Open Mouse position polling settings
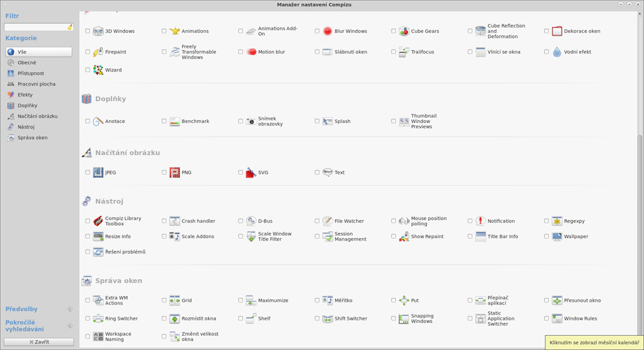The height and width of the screenshot is (350, 644). pos(428,221)
